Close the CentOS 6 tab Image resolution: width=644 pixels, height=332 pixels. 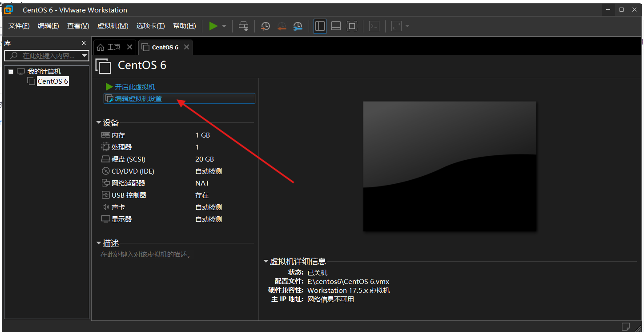[187, 47]
